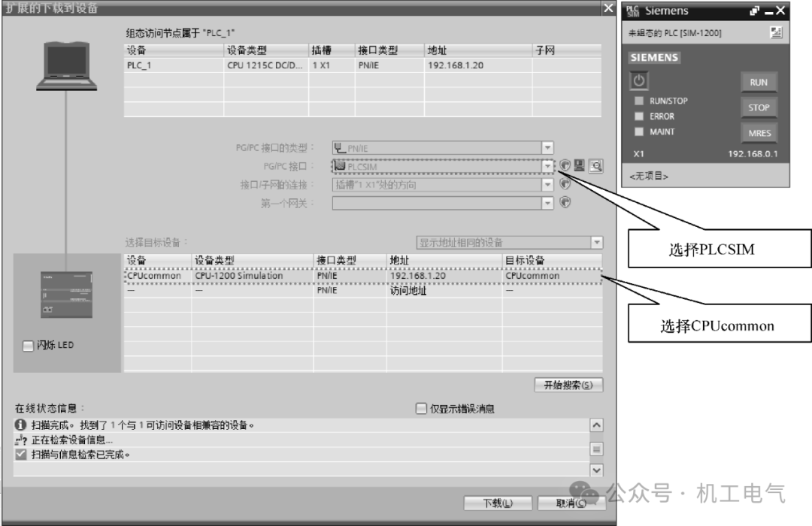Move the status message list up with the up arrow
Viewport: 812px width, 526px height.
[596, 425]
